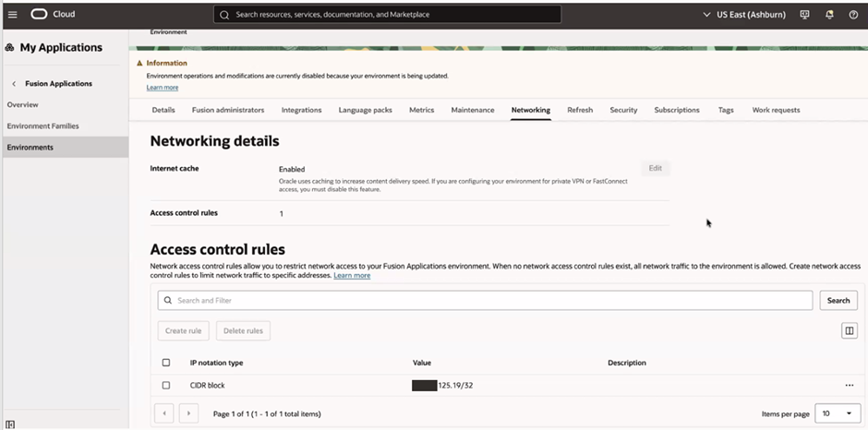
Task: Open the help question mark icon
Action: coord(852,15)
